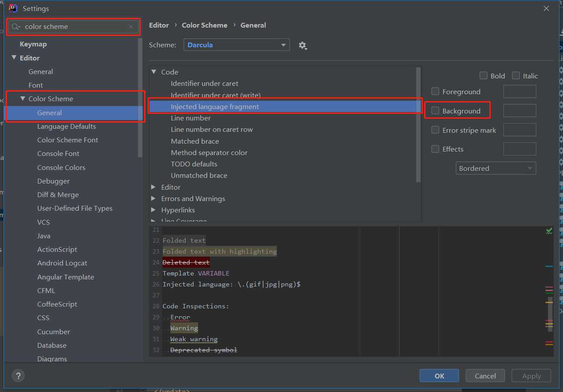This screenshot has height=392, width=563.
Task: Click the IntelliJ logo in title bar
Action: click(14, 8)
